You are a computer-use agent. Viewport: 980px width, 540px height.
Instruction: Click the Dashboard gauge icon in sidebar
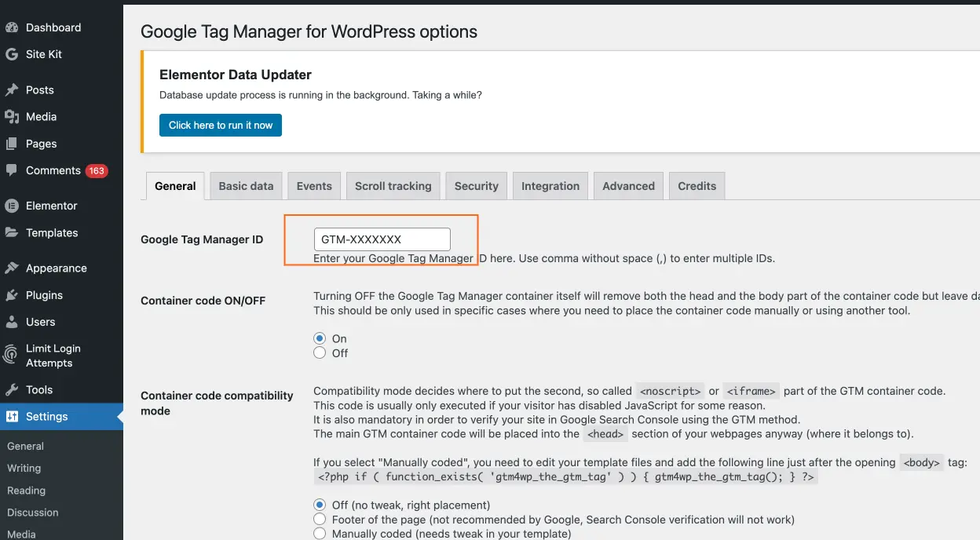pyautogui.click(x=12, y=27)
